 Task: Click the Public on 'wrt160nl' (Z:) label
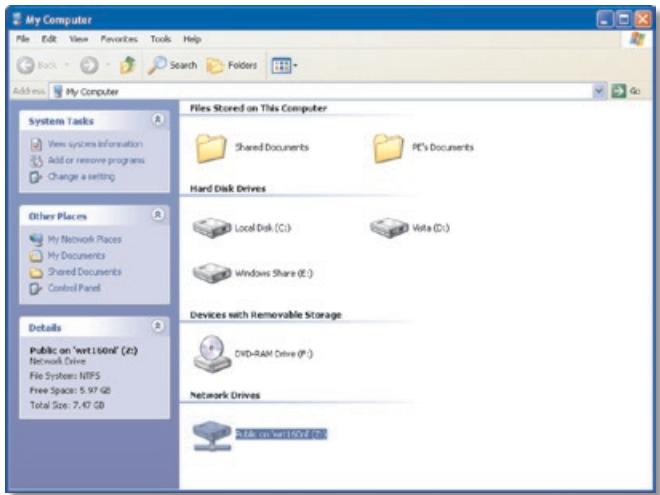tap(281, 434)
